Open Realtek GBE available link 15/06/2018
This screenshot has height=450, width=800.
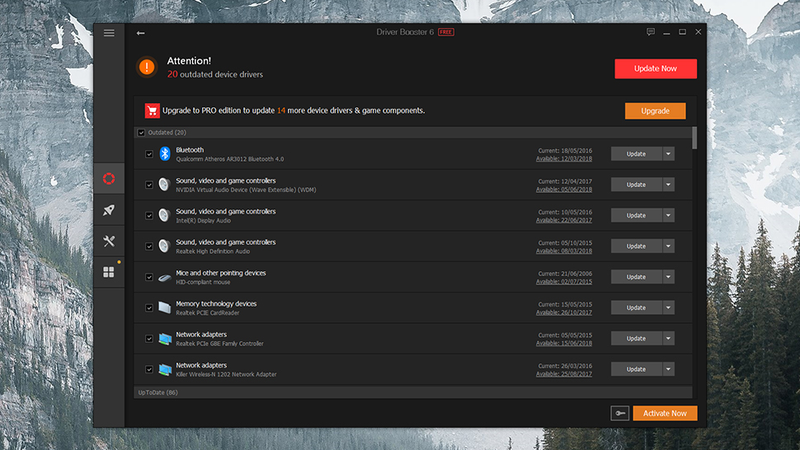pos(564,343)
